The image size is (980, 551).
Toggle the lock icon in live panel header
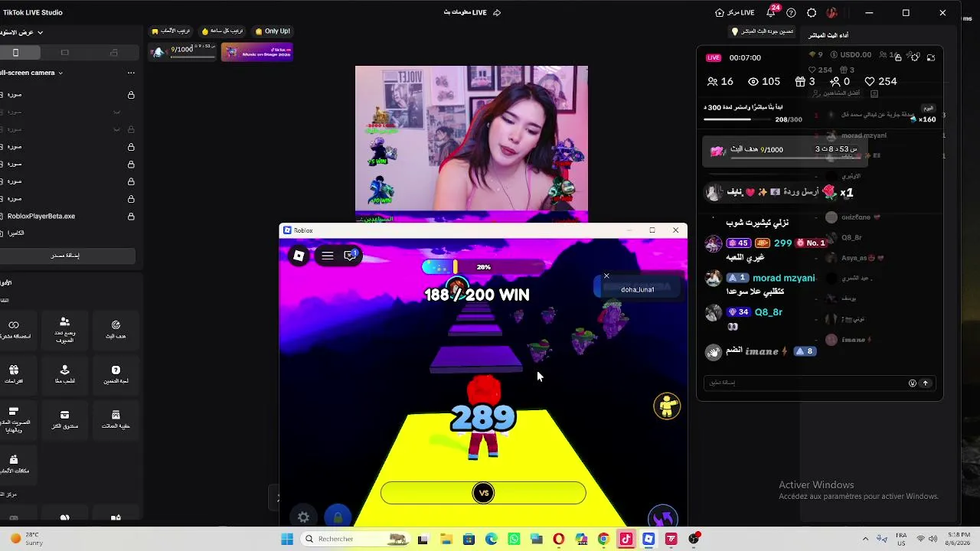point(898,57)
